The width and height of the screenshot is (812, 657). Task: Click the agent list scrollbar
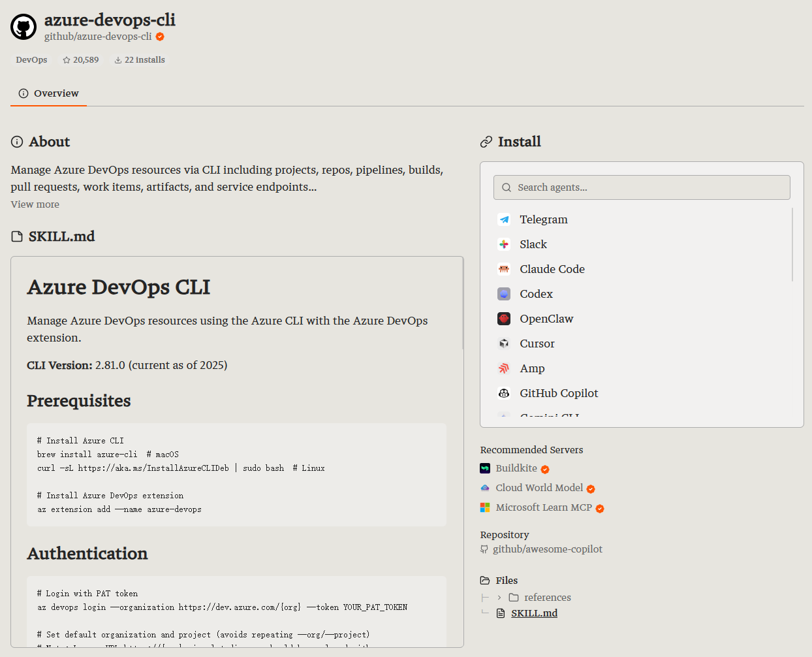point(792,244)
